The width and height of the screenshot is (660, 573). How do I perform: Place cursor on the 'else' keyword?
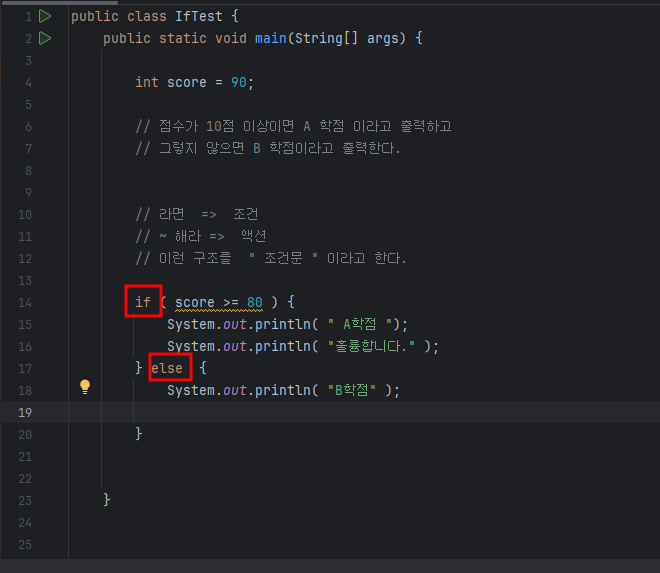(167, 368)
